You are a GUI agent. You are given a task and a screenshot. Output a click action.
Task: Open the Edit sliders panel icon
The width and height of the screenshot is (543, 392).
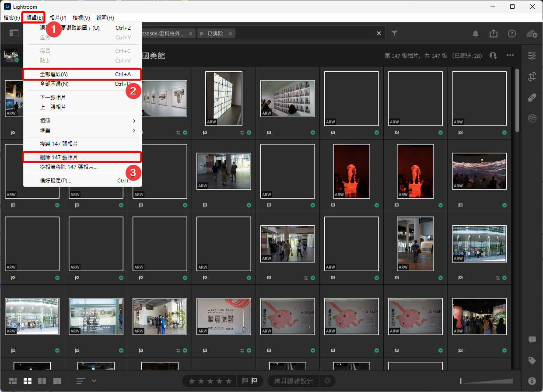532,56
